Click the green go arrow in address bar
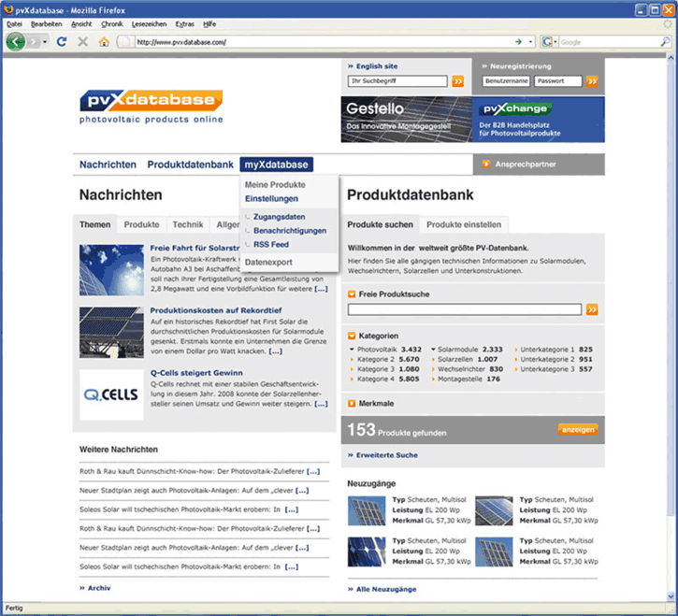Viewport: 678px width, 616px height. pyautogui.click(x=518, y=42)
